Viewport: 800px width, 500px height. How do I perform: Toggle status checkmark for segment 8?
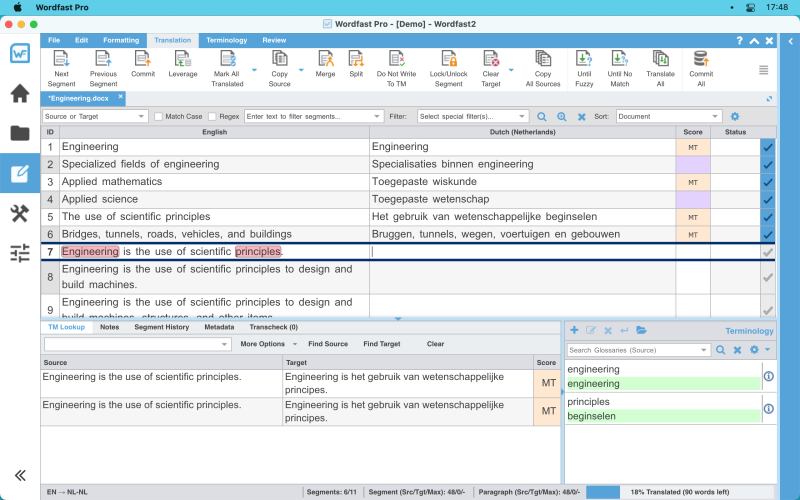(768, 278)
